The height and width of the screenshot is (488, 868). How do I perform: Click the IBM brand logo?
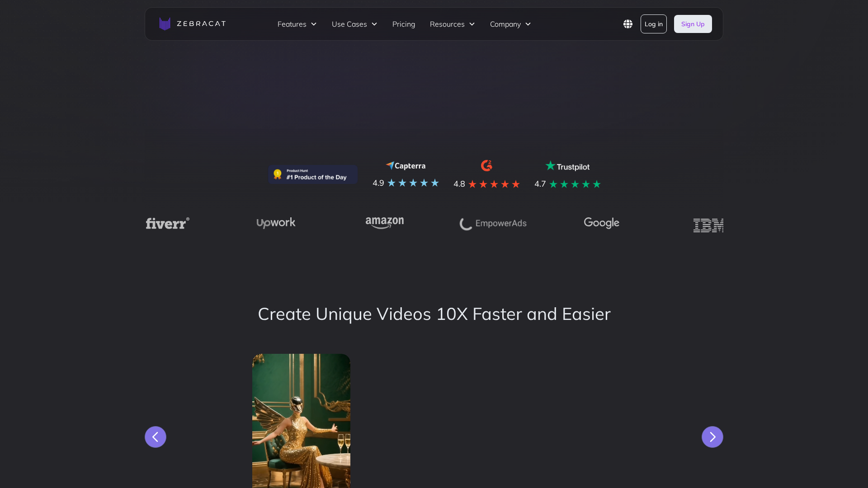click(x=708, y=225)
